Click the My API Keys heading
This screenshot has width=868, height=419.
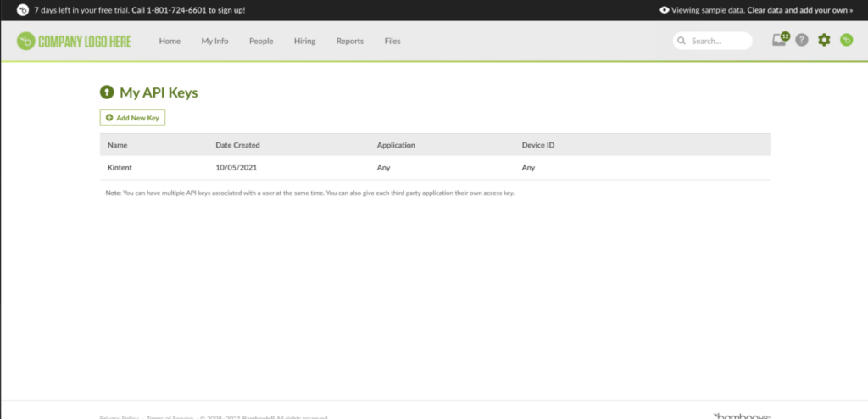pos(159,92)
